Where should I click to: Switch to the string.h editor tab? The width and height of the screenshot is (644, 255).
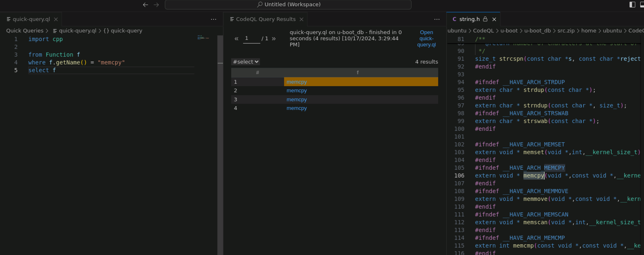coord(469,19)
